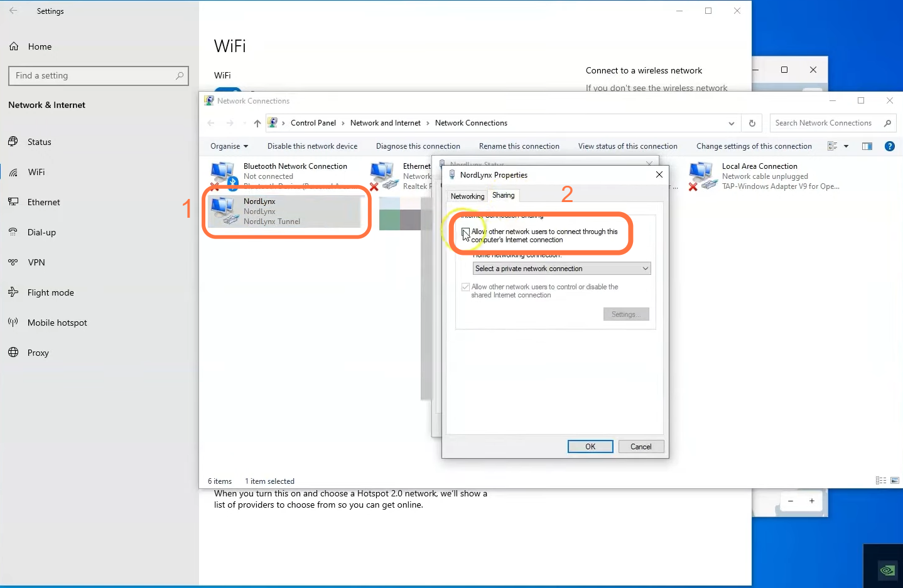Cancel the NordLynx Properties dialog
This screenshot has height=588, width=903.
641,447
